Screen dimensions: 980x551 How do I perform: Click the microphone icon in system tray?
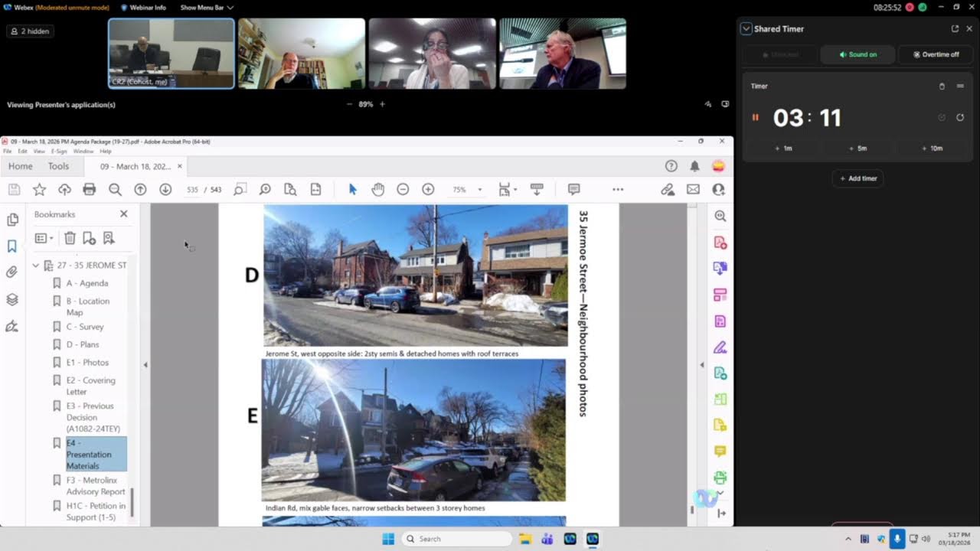(897, 539)
